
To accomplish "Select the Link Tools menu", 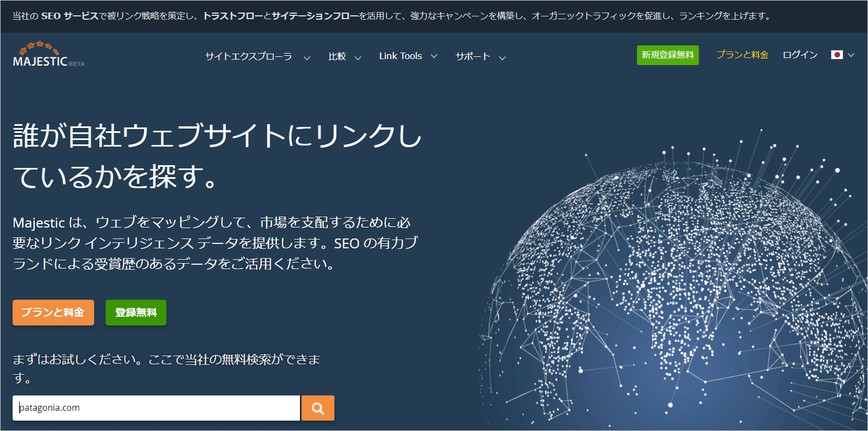I will coord(400,56).
